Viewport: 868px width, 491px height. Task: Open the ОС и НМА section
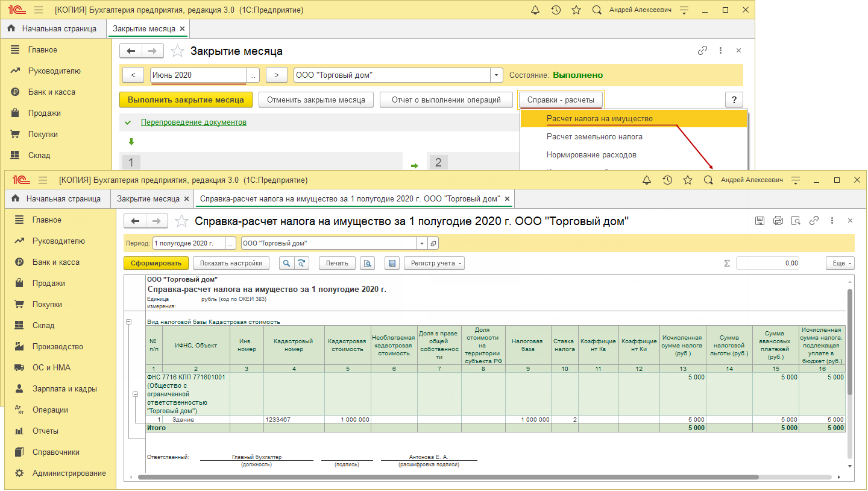51,368
